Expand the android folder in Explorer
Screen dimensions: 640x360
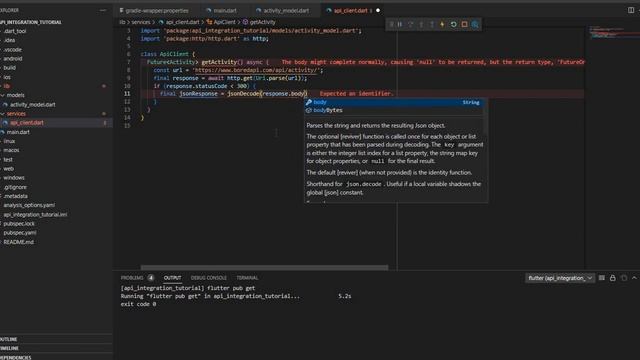(13, 59)
